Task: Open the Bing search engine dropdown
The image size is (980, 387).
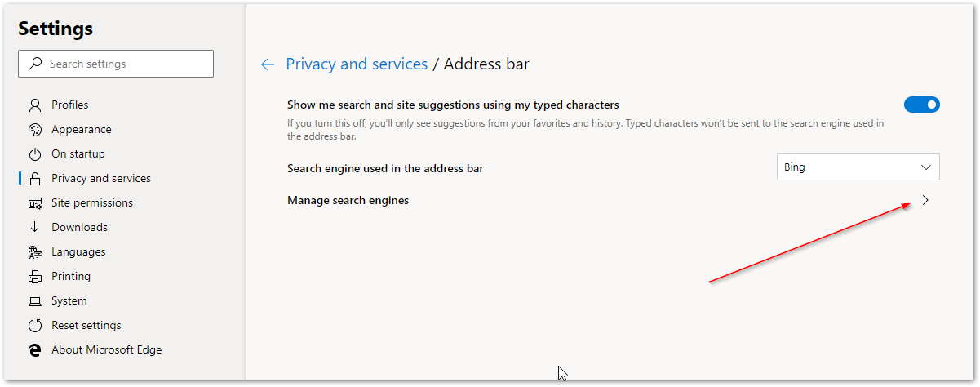Action: (x=858, y=167)
